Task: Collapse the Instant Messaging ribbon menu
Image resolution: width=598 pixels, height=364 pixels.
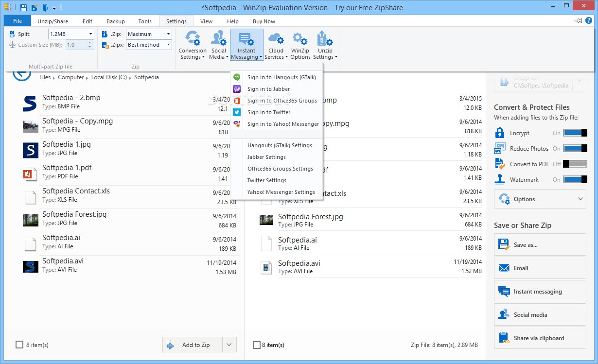Action: pyautogui.click(x=246, y=45)
